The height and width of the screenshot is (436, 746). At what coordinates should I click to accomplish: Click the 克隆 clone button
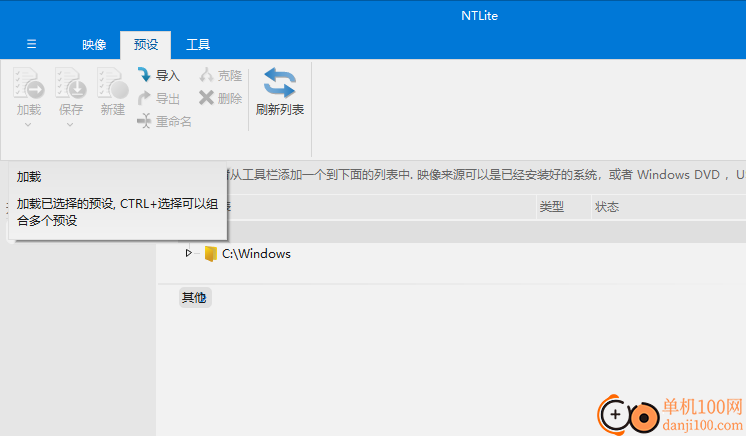point(221,75)
